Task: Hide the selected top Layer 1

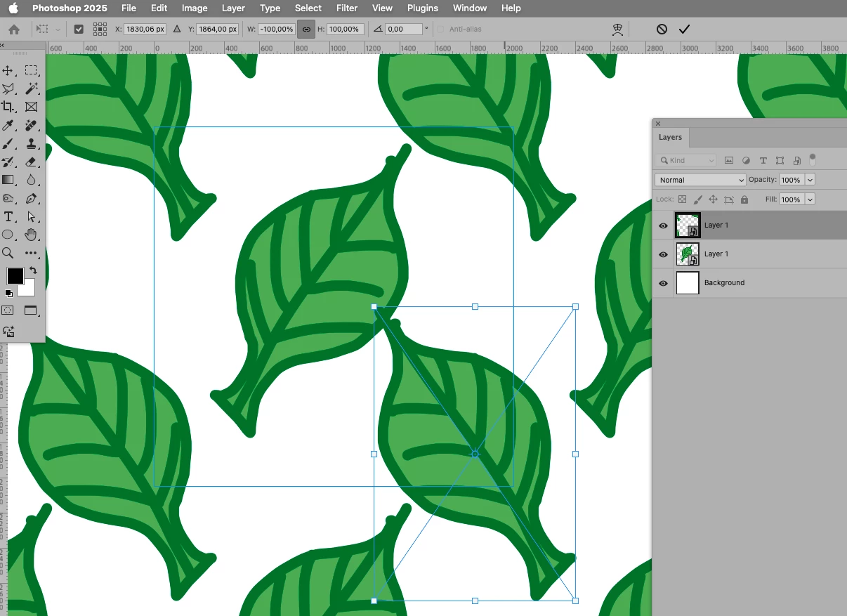Action: [663, 225]
